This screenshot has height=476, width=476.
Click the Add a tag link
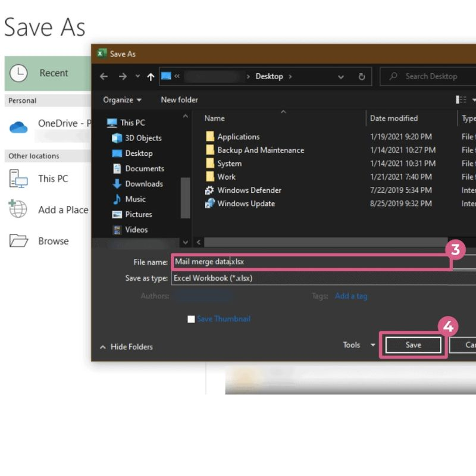coord(351,296)
